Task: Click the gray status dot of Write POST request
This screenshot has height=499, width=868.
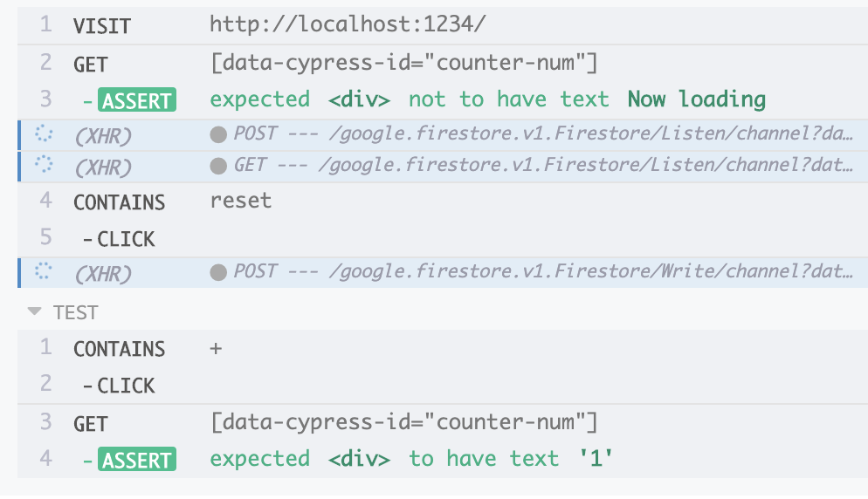Action: click(x=218, y=272)
